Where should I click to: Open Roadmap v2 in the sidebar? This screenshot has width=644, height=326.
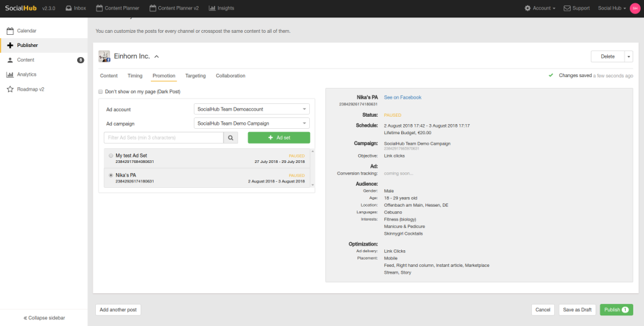point(44,89)
